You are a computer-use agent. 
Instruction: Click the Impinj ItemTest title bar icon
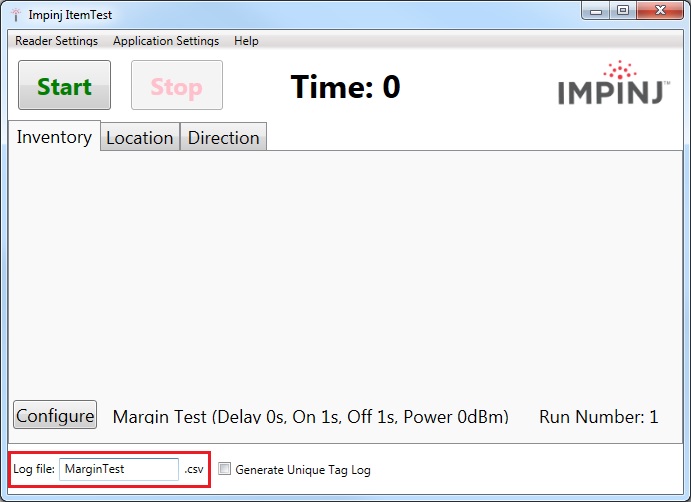point(16,15)
